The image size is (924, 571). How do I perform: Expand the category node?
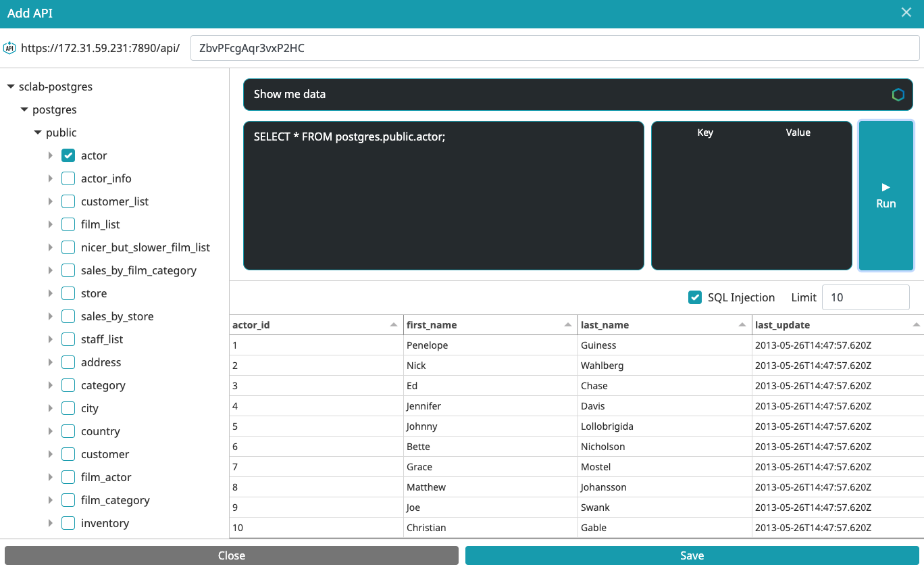(x=51, y=385)
